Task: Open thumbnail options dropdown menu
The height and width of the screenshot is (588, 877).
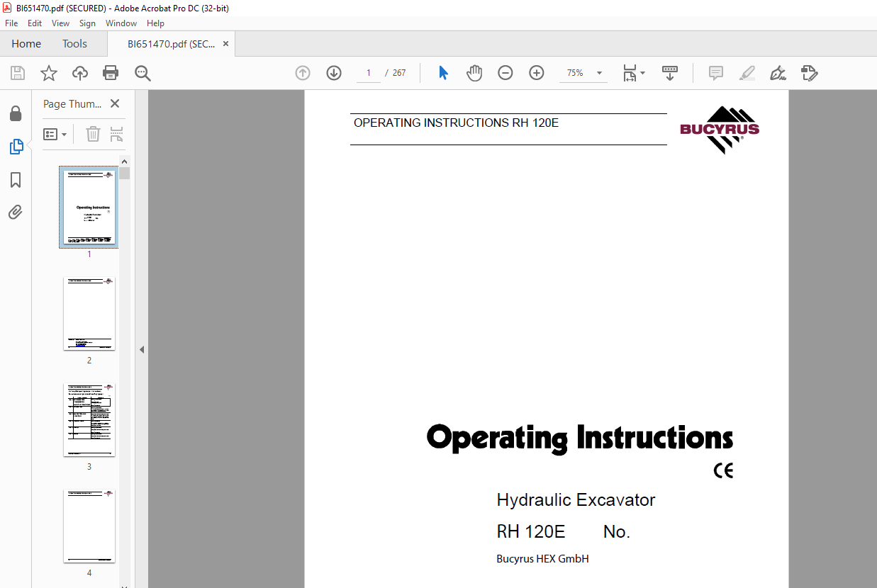Action: pyautogui.click(x=55, y=134)
